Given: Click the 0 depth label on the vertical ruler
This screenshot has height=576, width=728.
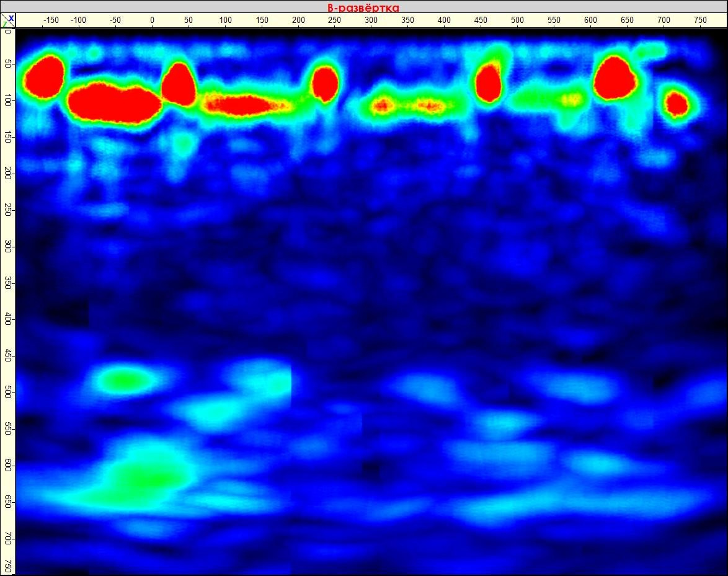Looking at the screenshot, I should (7, 32).
